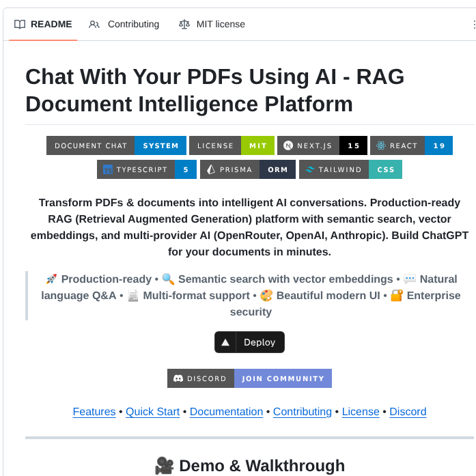
Task: Switch to the Contributing tab
Action: pyautogui.click(x=124, y=25)
